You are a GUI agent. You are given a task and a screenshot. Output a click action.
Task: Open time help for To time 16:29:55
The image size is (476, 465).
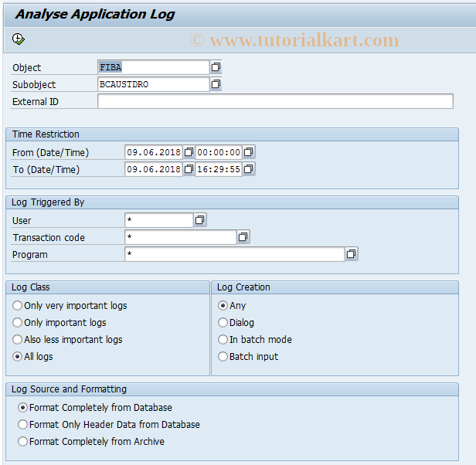[x=249, y=169]
